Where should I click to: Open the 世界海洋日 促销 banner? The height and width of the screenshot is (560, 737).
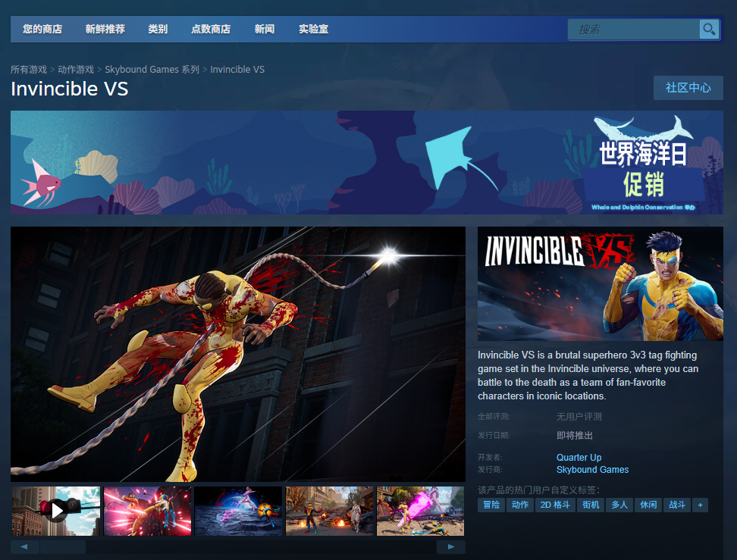pyautogui.click(x=367, y=163)
